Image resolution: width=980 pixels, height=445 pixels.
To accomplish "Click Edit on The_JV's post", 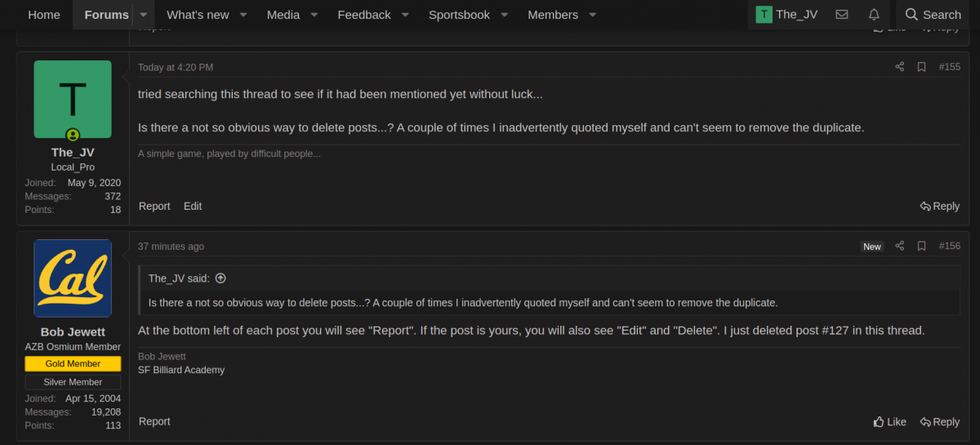I will point(193,206).
